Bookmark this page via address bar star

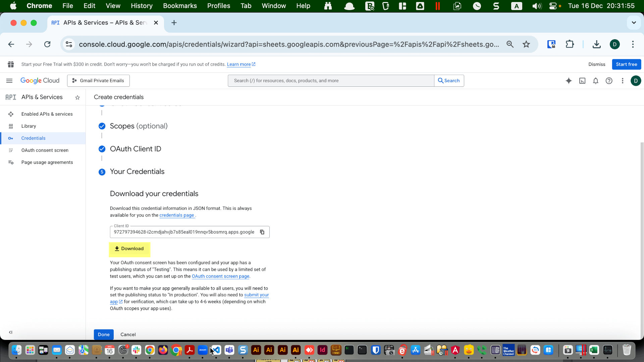526,44
